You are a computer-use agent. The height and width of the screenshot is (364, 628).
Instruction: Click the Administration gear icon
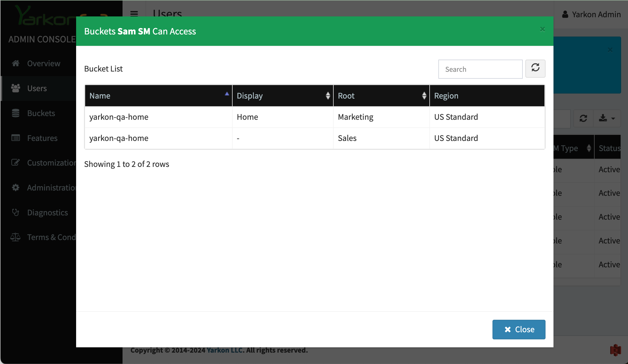[16, 188]
